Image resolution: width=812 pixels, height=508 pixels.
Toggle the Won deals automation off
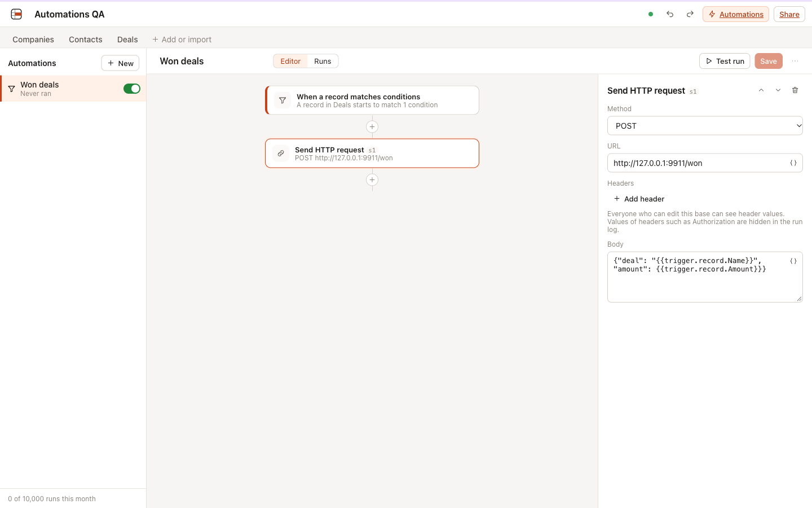132,89
